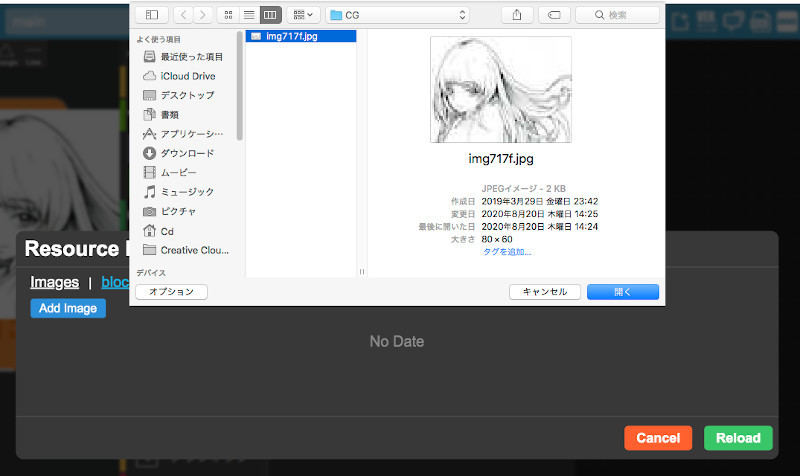Screen dimensions: 800x476
Task: Open the CG folder path dropdown
Action: [397, 15]
